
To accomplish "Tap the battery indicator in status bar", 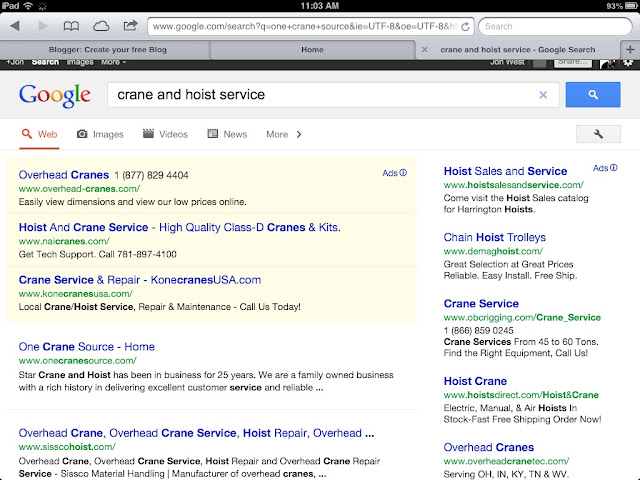I will 631,6.
